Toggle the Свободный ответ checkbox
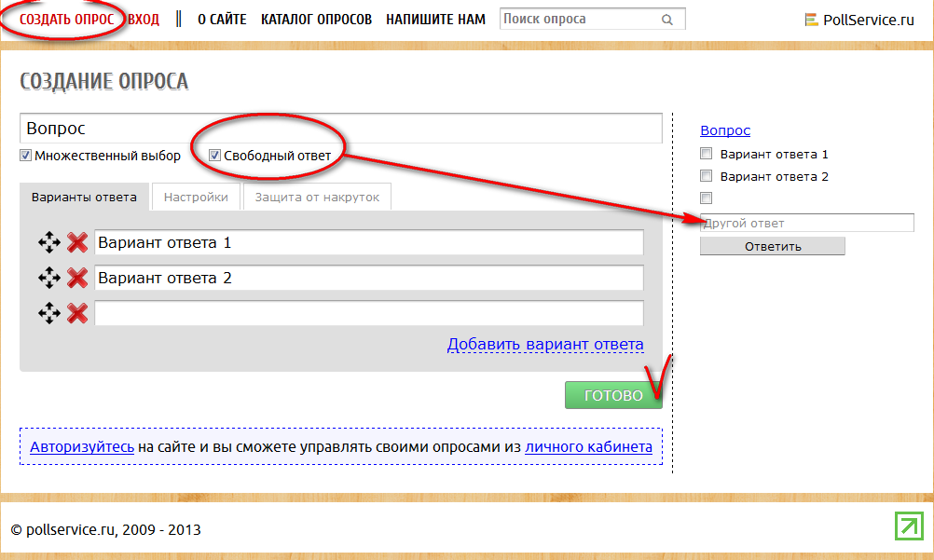 point(215,156)
